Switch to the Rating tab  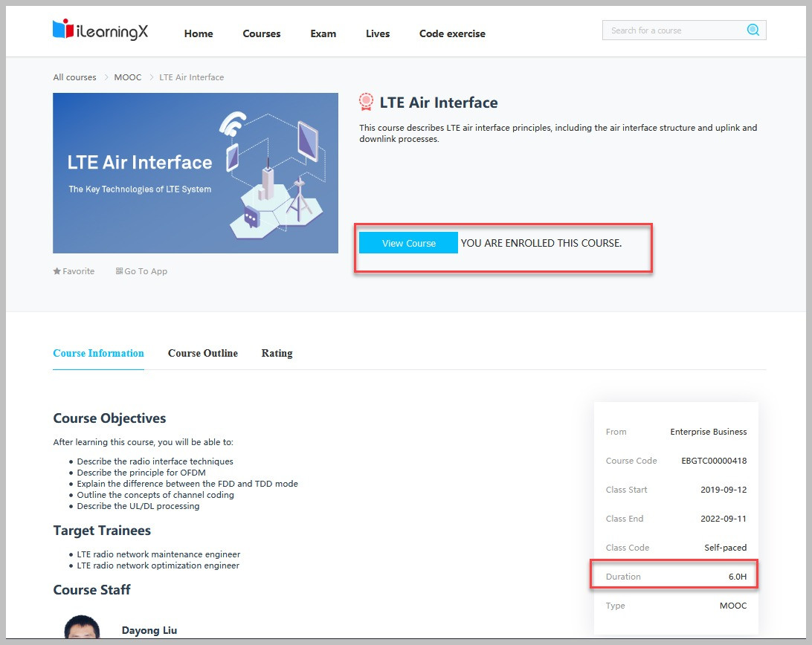[x=277, y=353]
